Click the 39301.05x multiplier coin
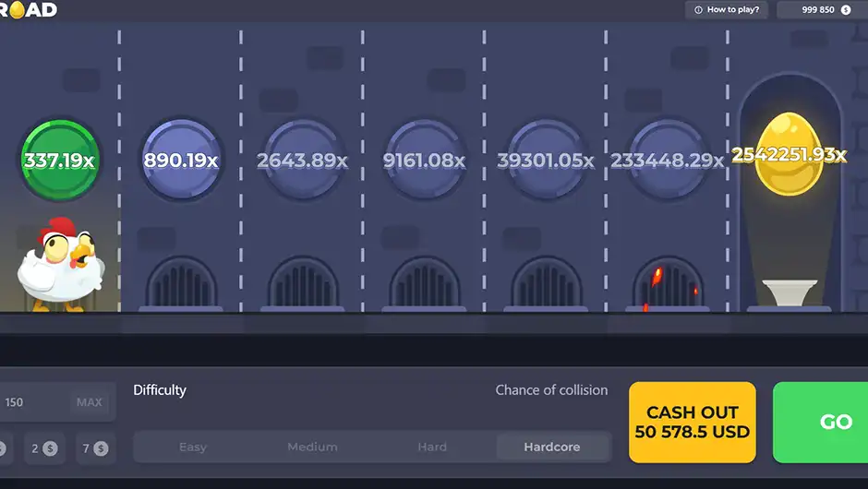The width and height of the screenshot is (868, 489). click(546, 160)
